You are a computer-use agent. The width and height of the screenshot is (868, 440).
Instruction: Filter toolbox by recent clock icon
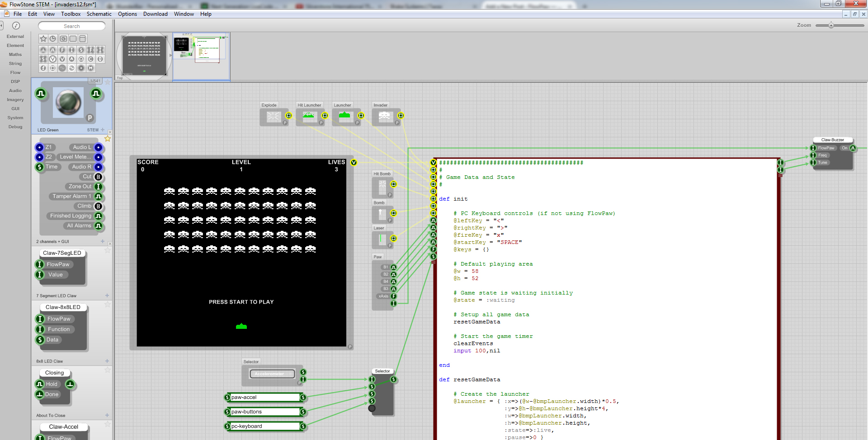pos(53,38)
